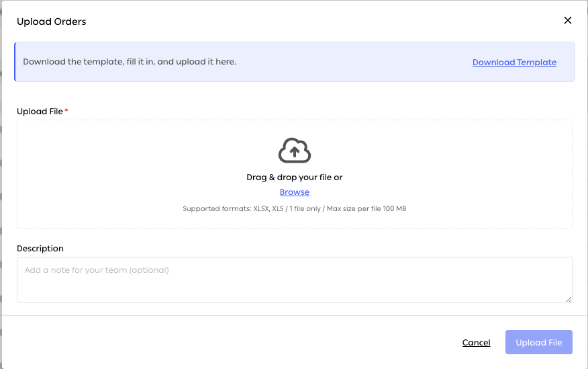Click the Upload File button
The image size is (588, 369).
point(538,342)
